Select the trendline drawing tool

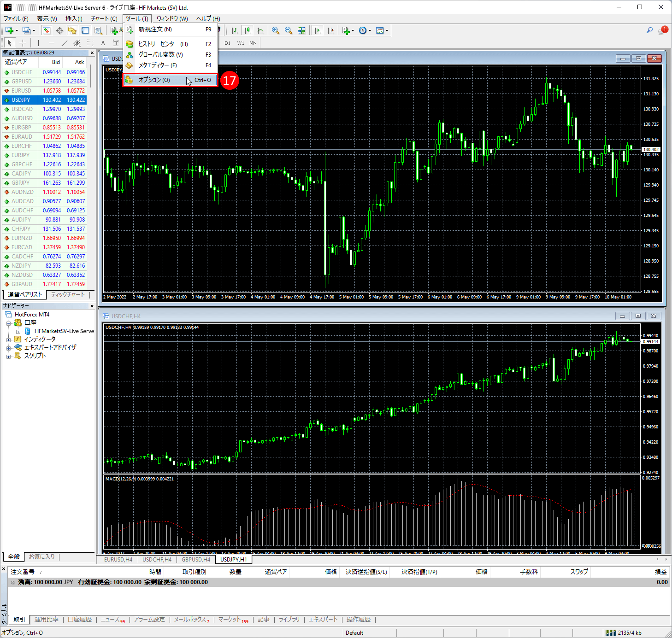pyautogui.click(x=65, y=43)
